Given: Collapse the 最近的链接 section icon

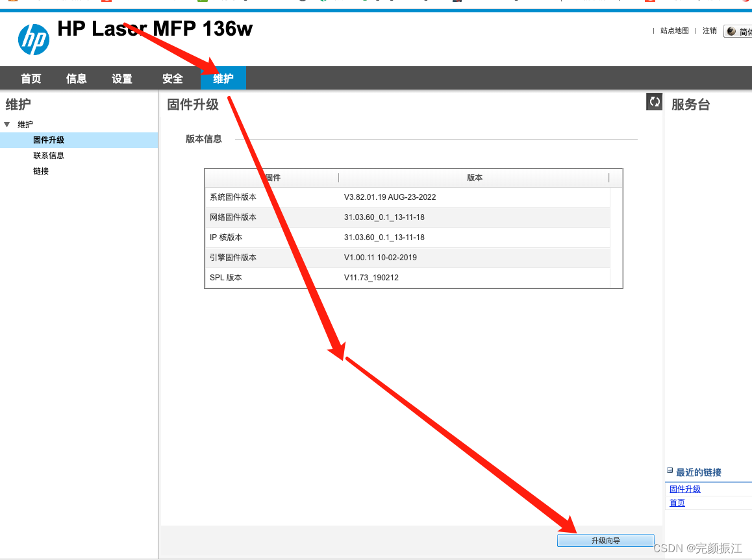Looking at the screenshot, I should [x=670, y=471].
